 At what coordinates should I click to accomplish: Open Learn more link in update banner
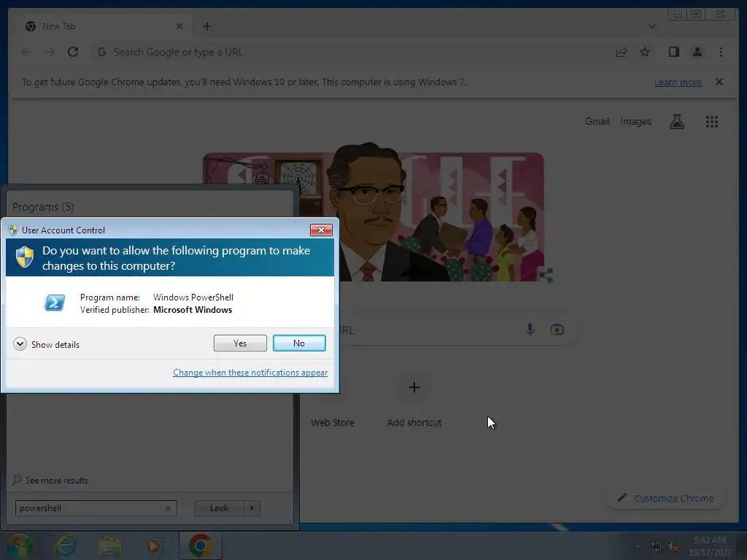(678, 82)
